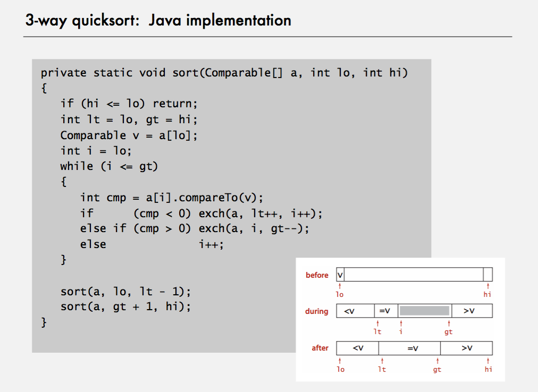The width and height of the screenshot is (538, 392).
Task: Click the red 'after' label
Action: 320,348
